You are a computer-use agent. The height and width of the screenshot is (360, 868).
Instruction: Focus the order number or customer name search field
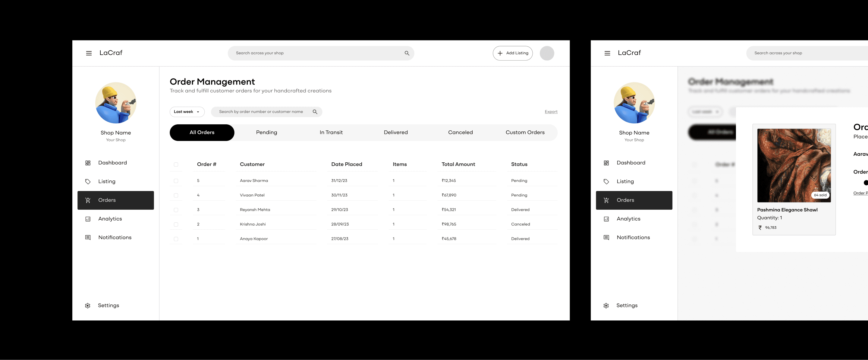[261, 112]
